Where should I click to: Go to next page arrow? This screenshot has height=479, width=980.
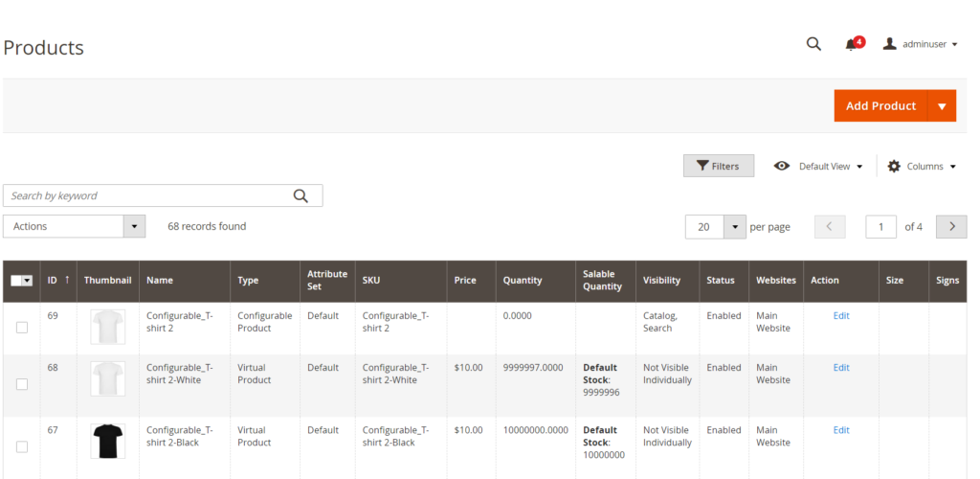(950, 227)
